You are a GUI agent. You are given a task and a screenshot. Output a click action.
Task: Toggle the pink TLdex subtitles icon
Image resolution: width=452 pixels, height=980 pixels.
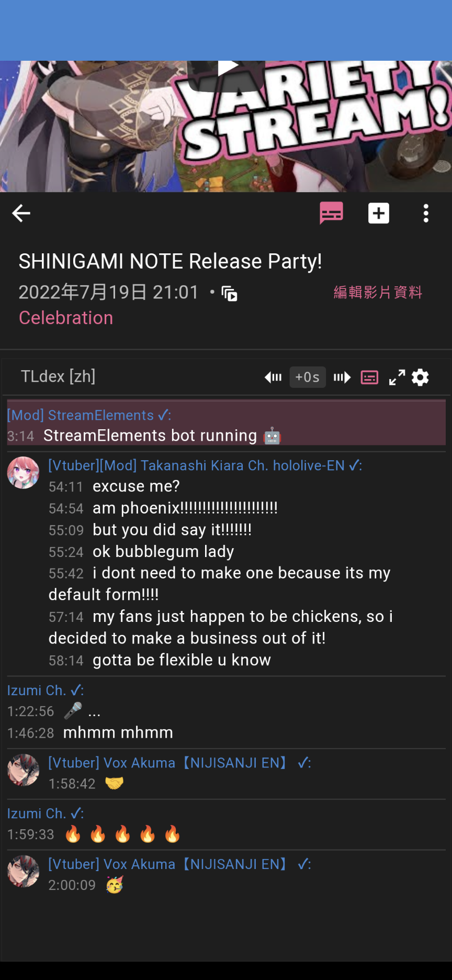pyautogui.click(x=331, y=213)
